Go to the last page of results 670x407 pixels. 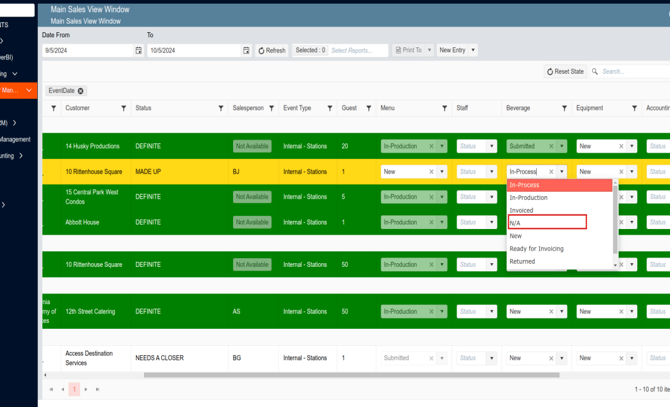[97, 389]
